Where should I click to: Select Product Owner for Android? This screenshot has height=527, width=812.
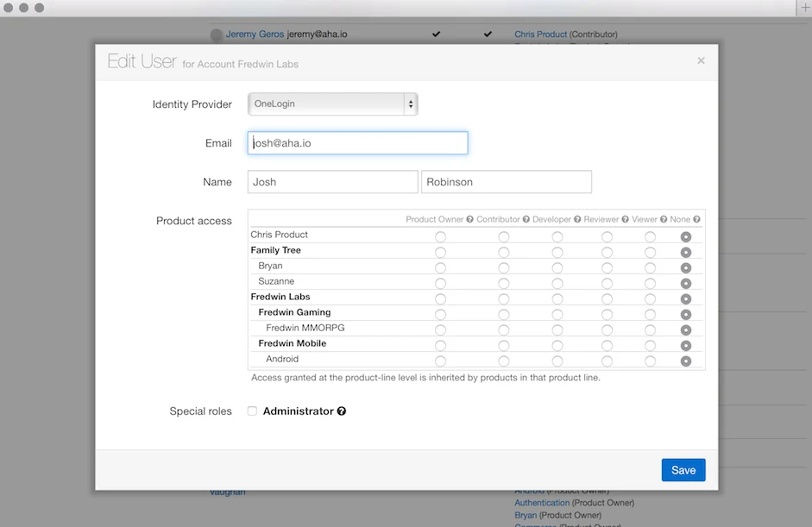pos(440,361)
